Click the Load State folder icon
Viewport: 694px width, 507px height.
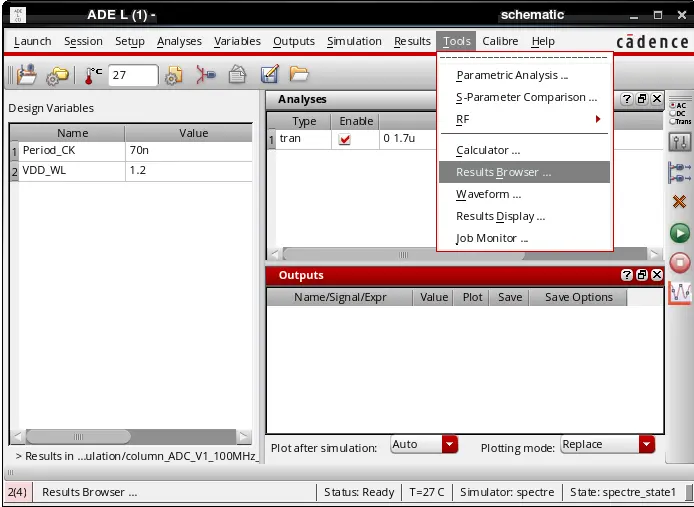click(x=299, y=74)
